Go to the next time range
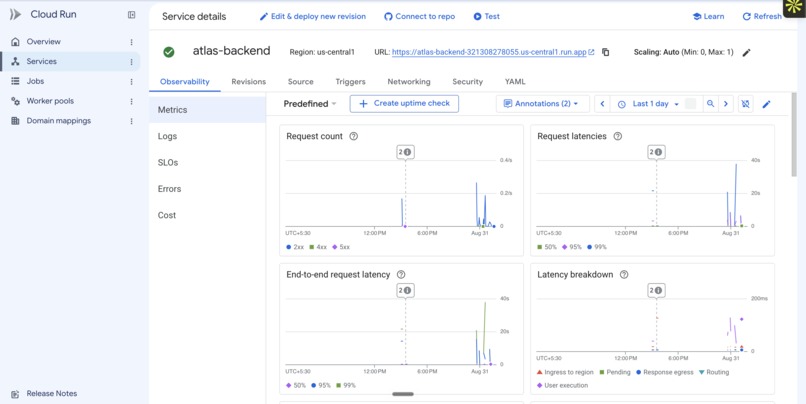The height and width of the screenshot is (404, 806). tap(726, 104)
